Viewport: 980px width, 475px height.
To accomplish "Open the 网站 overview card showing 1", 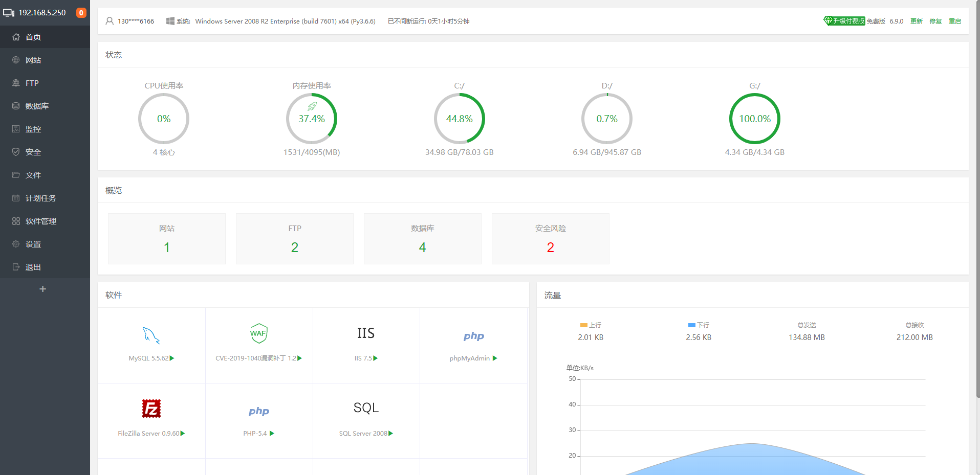I will (167, 239).
